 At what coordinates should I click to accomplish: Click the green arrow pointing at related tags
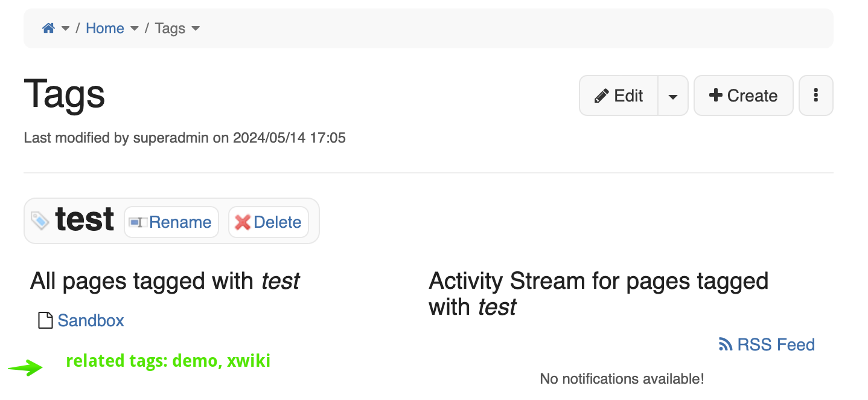click(25, 367)
